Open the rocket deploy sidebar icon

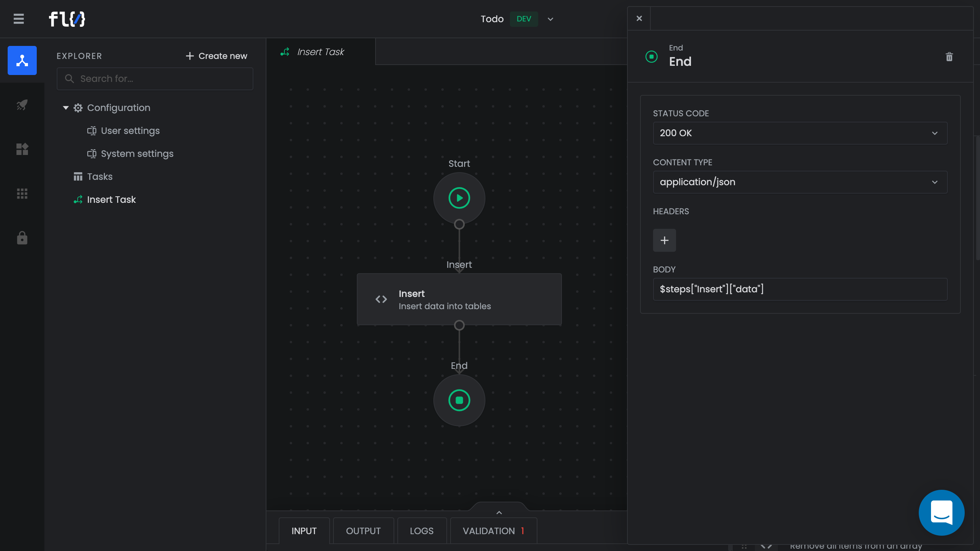(22, 105)
